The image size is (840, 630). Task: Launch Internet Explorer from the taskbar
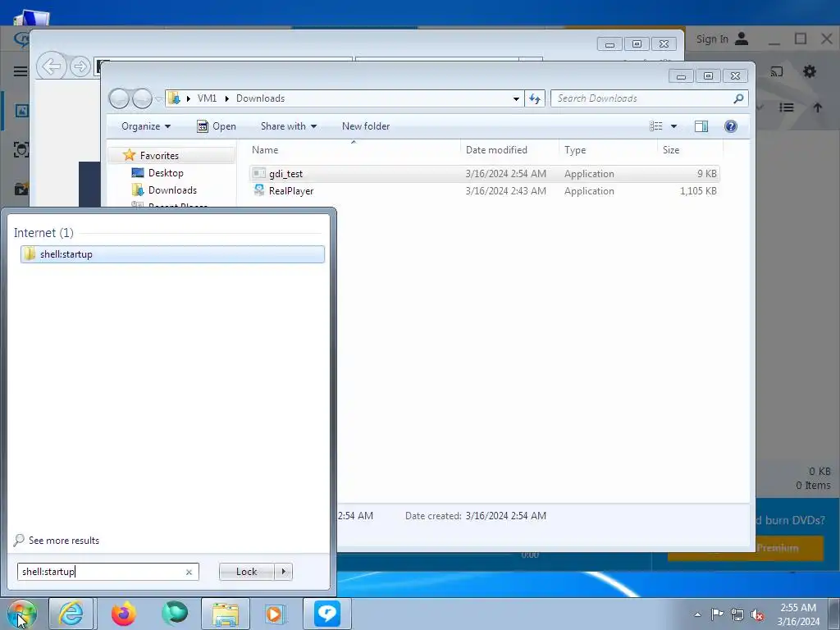tap(71, 614)
